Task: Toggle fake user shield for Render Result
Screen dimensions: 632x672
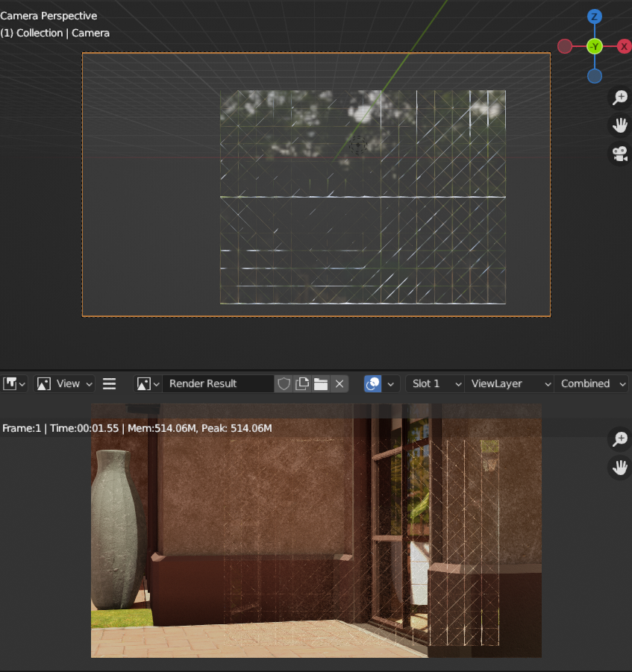Action: (284, 383)
